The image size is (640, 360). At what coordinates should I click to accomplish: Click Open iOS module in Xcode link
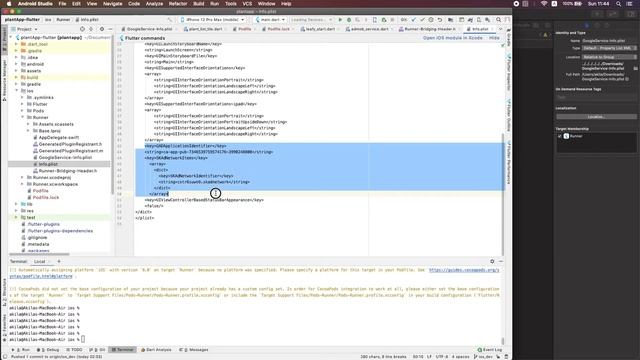453,38
